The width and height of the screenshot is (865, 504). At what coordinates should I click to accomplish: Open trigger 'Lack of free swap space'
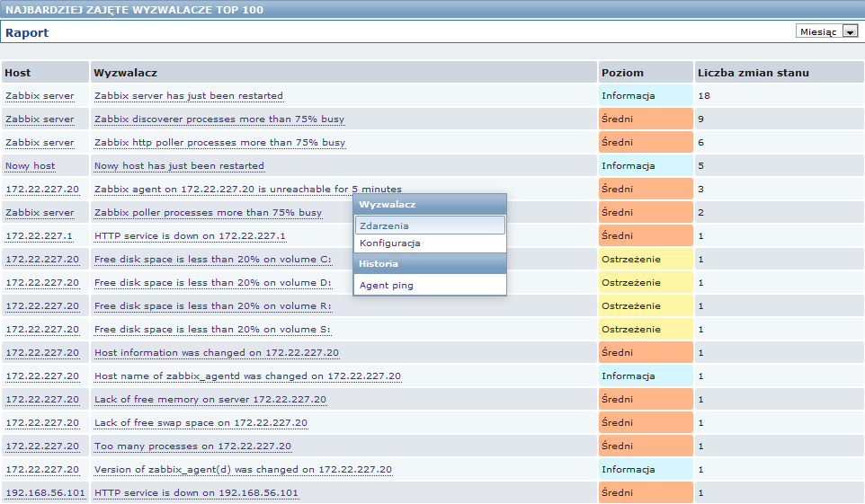(201, 423)
